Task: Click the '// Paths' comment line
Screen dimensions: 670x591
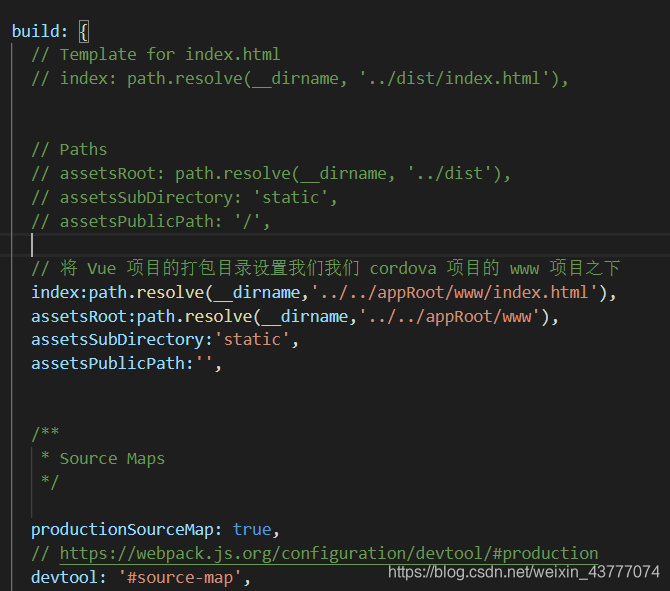Action: [69, 150]
